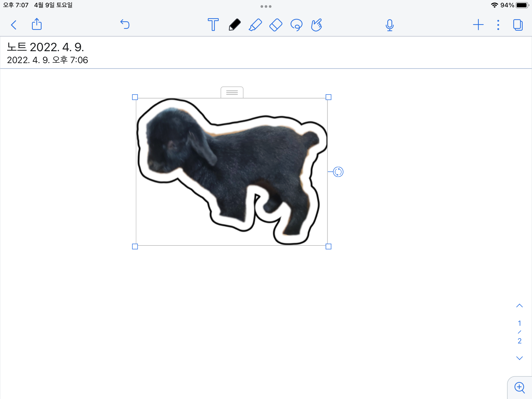Click the note title text field

coord(45,47)
